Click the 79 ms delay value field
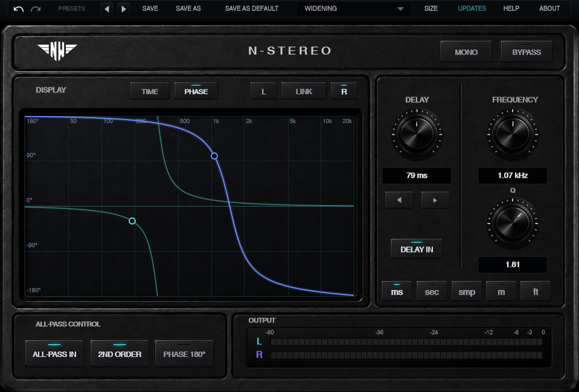 (417, 176)
